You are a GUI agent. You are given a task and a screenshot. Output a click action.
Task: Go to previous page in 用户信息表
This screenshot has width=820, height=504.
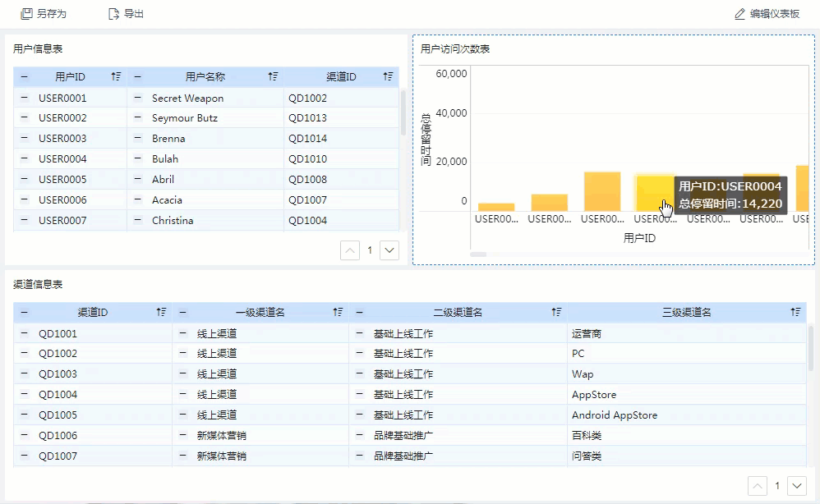(350, 250)
